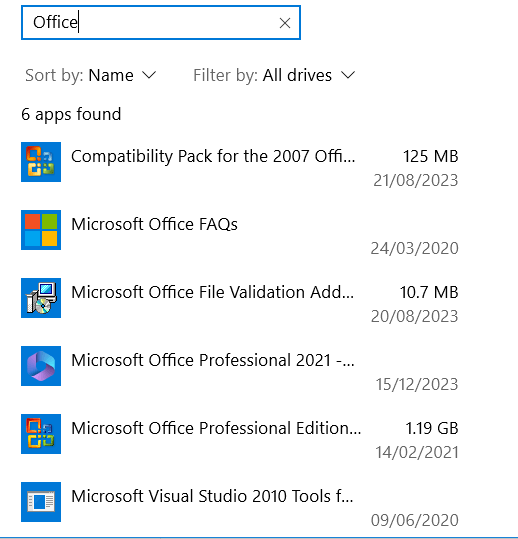Screen dimensions: 518x539
Task: Click the Office File Validation Add-in icon
Action: (41, 298)
